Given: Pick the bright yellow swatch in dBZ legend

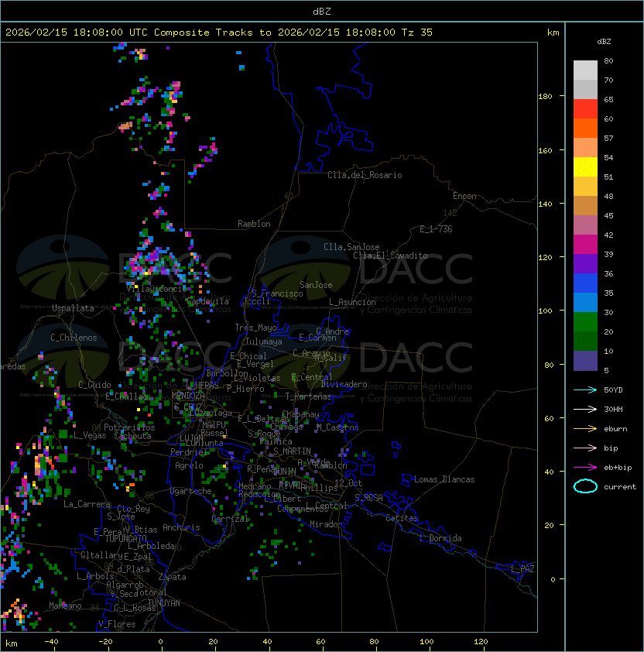Looking at the screenshot, I should tap(585, 166).
